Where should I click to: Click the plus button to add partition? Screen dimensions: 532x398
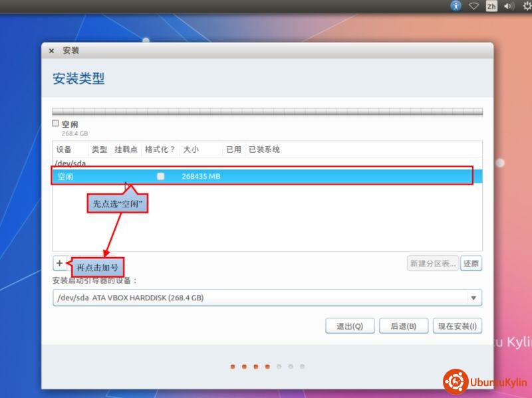(60, 263)
